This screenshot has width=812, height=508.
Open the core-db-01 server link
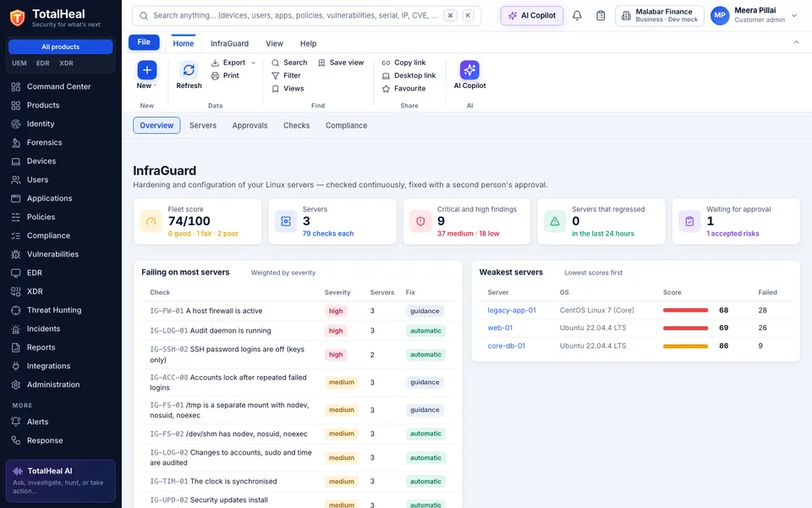click(506, 345)
